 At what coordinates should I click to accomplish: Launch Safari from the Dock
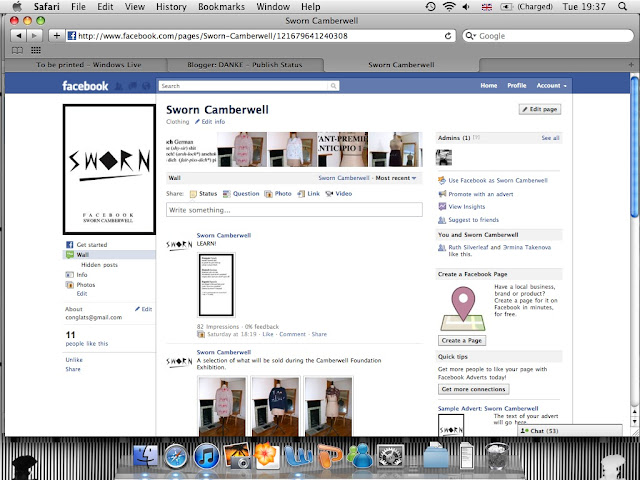click(x=176, y=456)
